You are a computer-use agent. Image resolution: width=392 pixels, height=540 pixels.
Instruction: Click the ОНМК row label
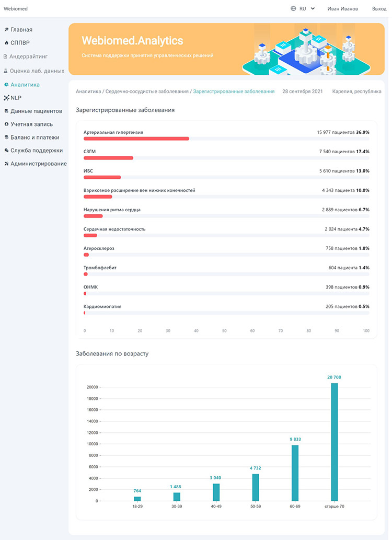coord(90,287)
